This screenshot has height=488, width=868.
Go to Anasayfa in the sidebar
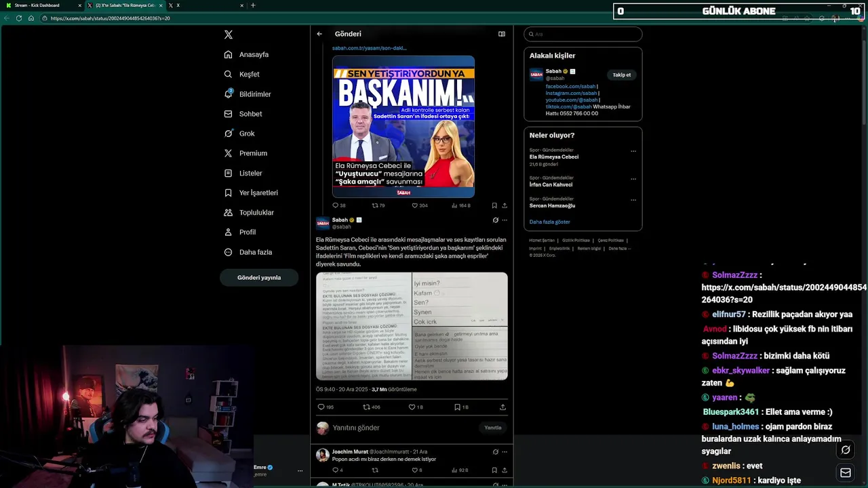click(247, 54)
